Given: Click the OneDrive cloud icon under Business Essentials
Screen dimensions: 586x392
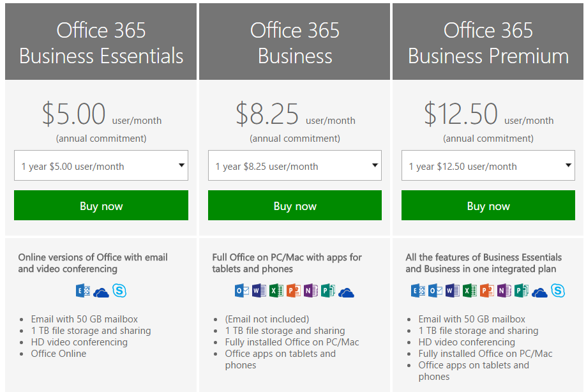Looking at the screenshot, I should coord(101,292).
